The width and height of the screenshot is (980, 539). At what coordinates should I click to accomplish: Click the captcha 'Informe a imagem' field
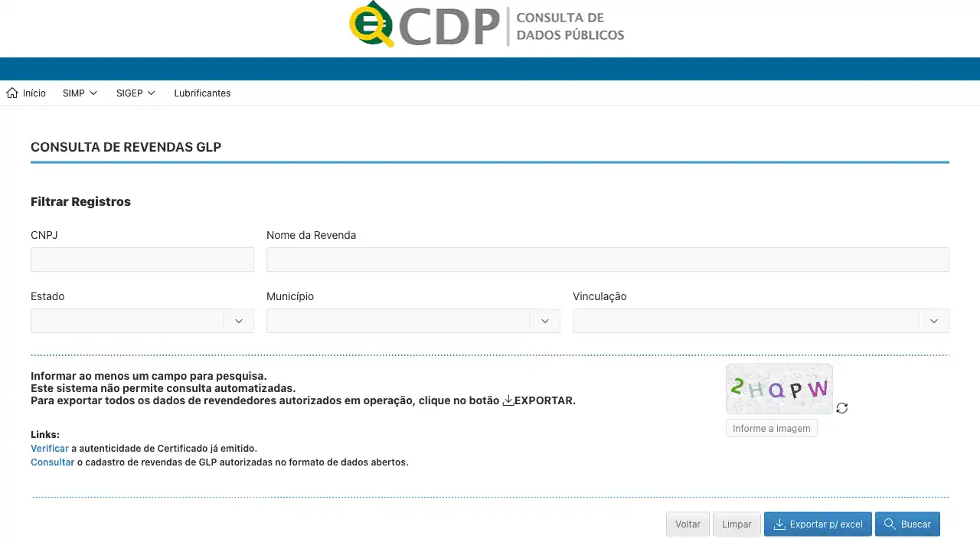pyautogui.click(x=771, y=429)
